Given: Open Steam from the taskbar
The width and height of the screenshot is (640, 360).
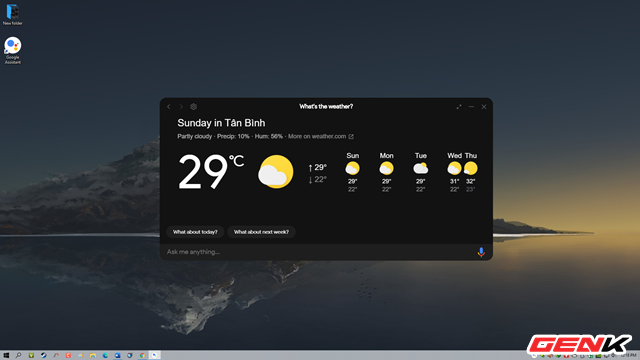Looking at the screenshot, I should 44,356.
